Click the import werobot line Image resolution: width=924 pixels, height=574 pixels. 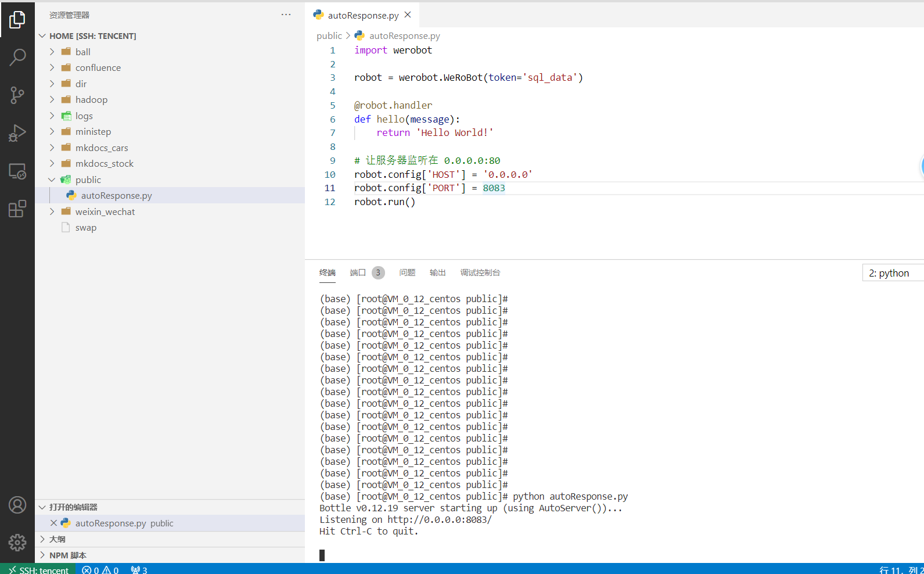(x=393, y=50)
